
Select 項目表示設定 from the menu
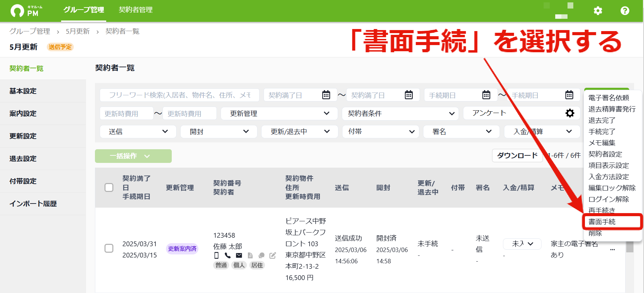click(x=608, y=166)
